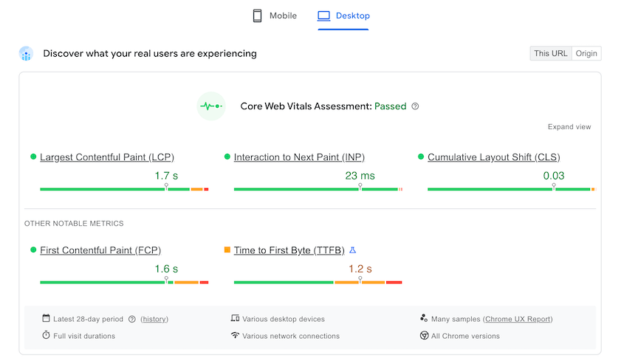Click the calendar icon for 28-day period

[x=46, y=319]
